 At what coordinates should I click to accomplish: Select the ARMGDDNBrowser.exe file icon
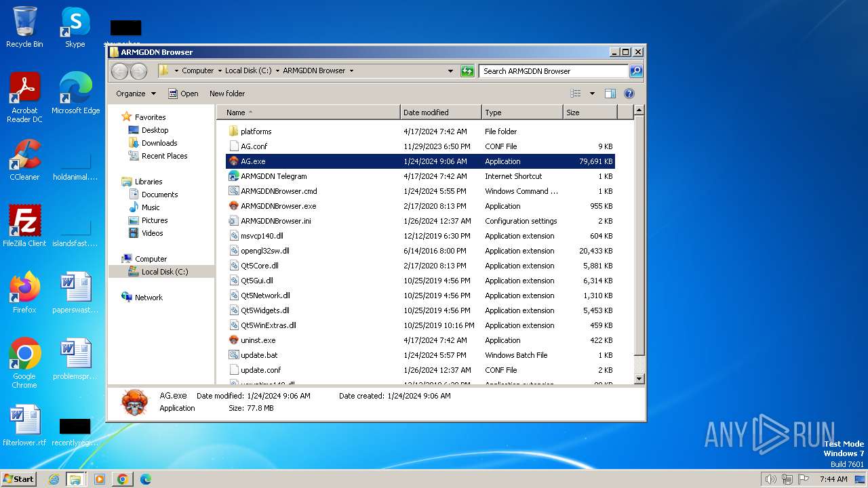click(x=234, y=206)
